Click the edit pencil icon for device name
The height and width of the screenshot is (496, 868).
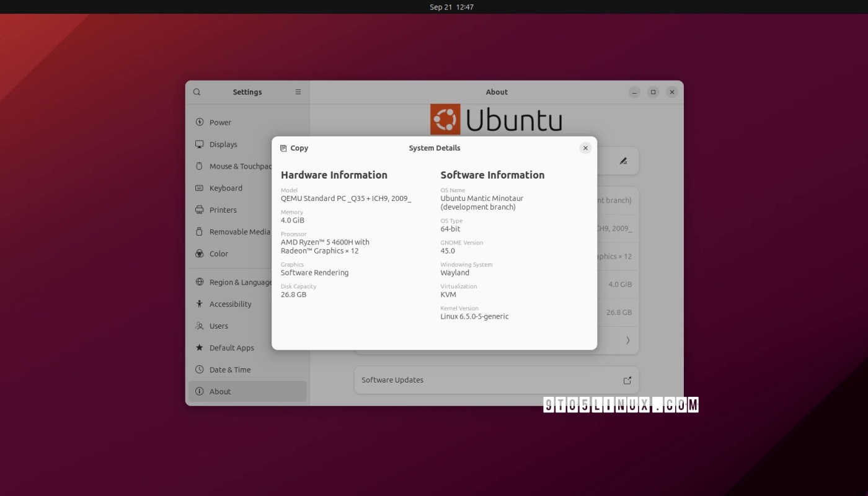tap(623, 161)
